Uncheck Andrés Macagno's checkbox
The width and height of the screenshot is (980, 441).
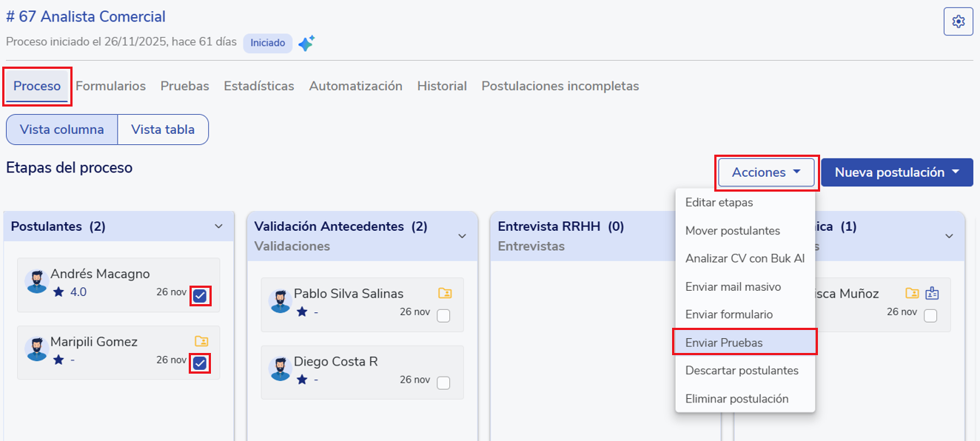click(200, 297)
